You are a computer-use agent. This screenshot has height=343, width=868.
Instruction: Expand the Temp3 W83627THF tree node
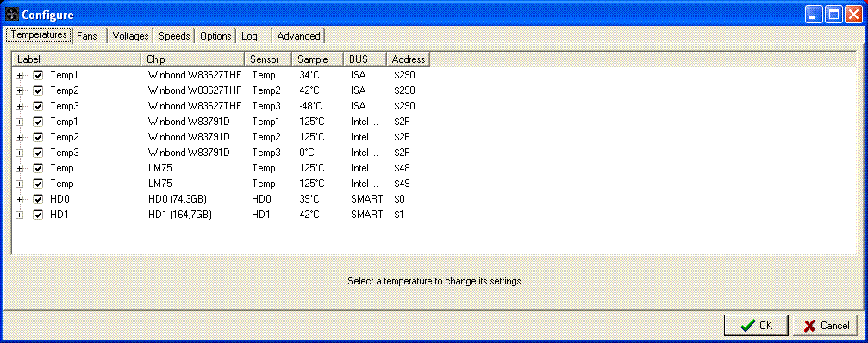pos(19,106)
